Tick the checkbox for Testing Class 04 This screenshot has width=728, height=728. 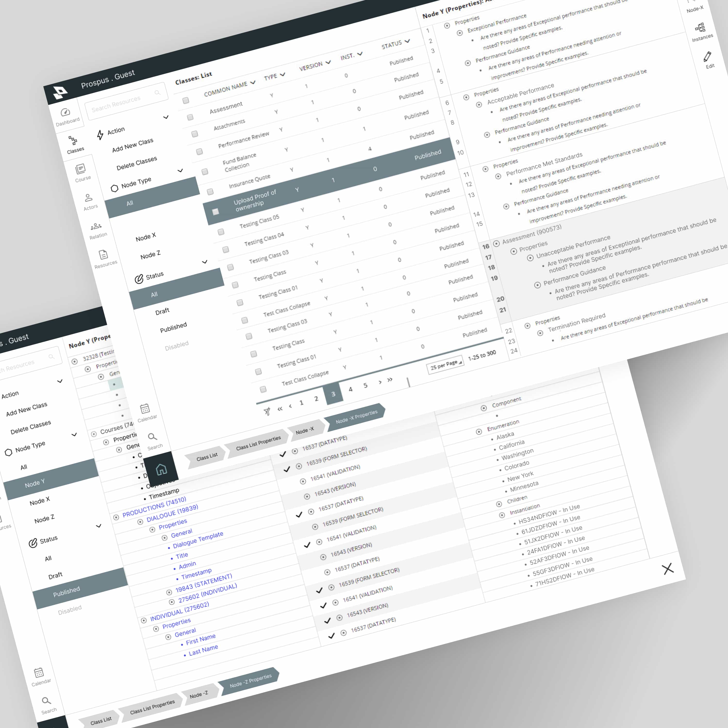pyautogui.click(x=225, y=249)
